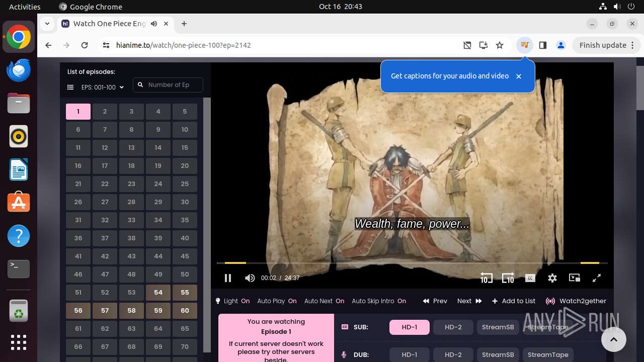
Task: Enter fullscreen video mode
Action: click(x=597, y=278)
